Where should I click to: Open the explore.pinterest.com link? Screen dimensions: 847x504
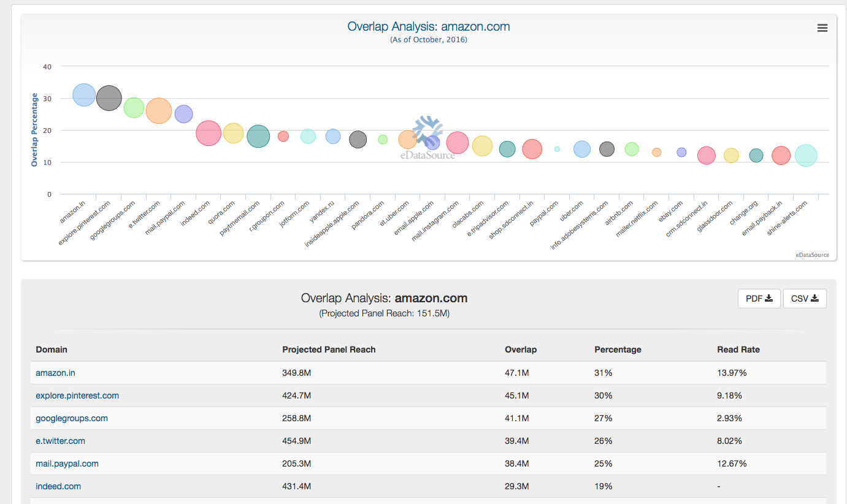click(77, 395)
